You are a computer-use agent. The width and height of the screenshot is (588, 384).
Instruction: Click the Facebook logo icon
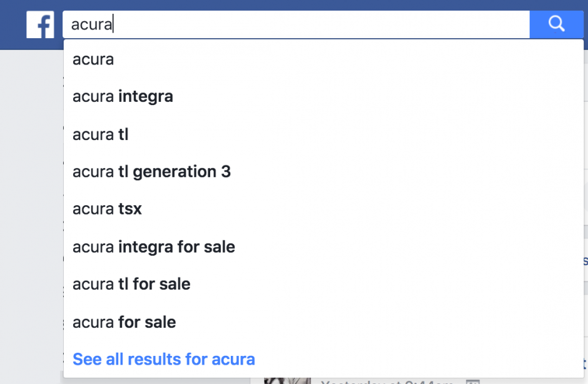[x=40, y=24]
